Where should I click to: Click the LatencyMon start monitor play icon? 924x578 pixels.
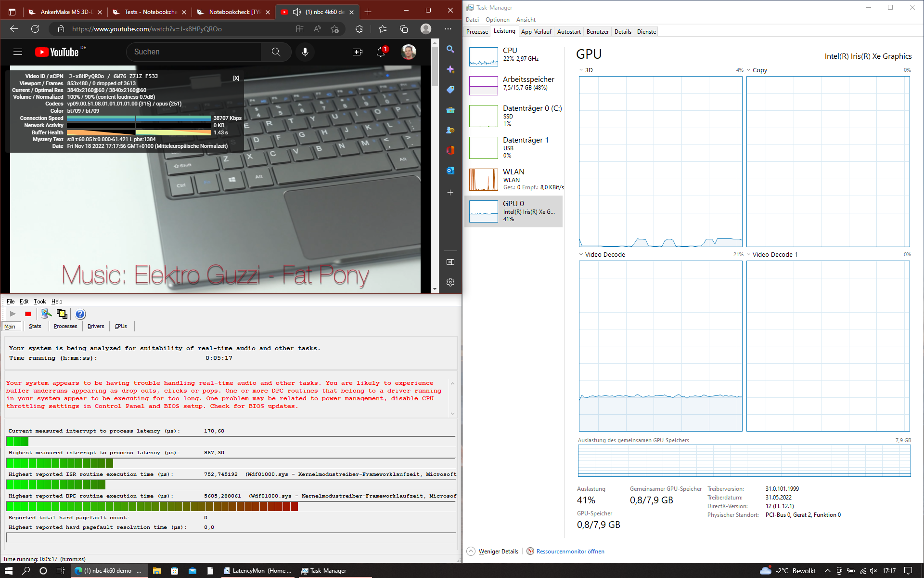pyautogui.click(x=13, y=314)
